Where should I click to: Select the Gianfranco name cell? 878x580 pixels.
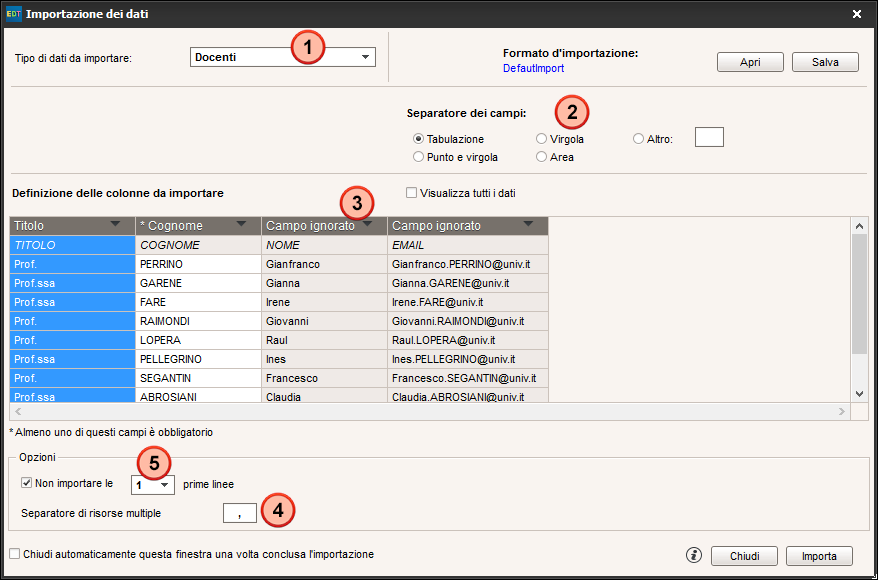(x=324, y=264)
